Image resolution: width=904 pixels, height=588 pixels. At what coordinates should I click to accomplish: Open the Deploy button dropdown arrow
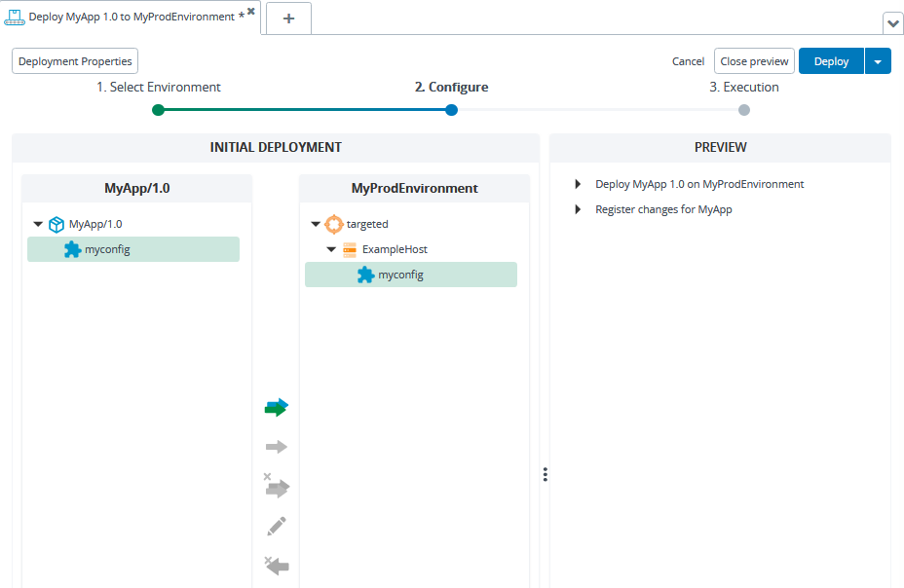[x=878, y=61]
